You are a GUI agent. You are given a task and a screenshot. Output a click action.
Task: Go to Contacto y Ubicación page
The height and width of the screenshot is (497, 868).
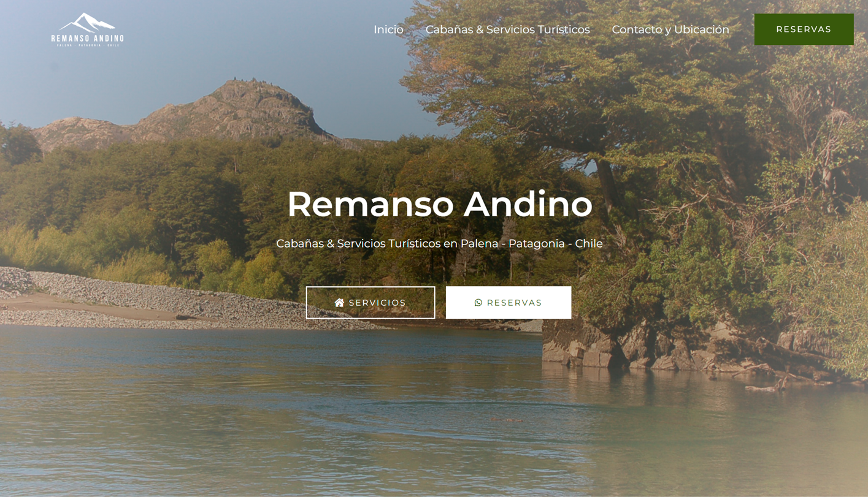point(670,29)
